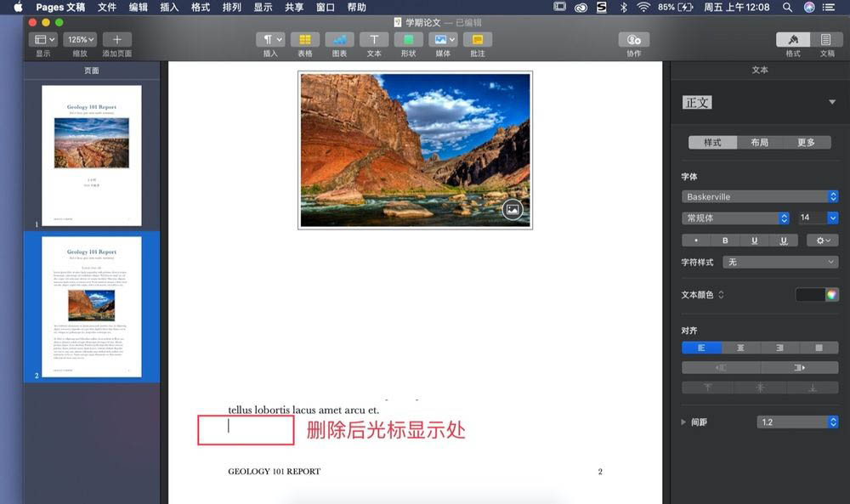This screenshot has height=504, width=850.
Task: Add a comment with 批注 icon
Action: click(x=478, y=40)
